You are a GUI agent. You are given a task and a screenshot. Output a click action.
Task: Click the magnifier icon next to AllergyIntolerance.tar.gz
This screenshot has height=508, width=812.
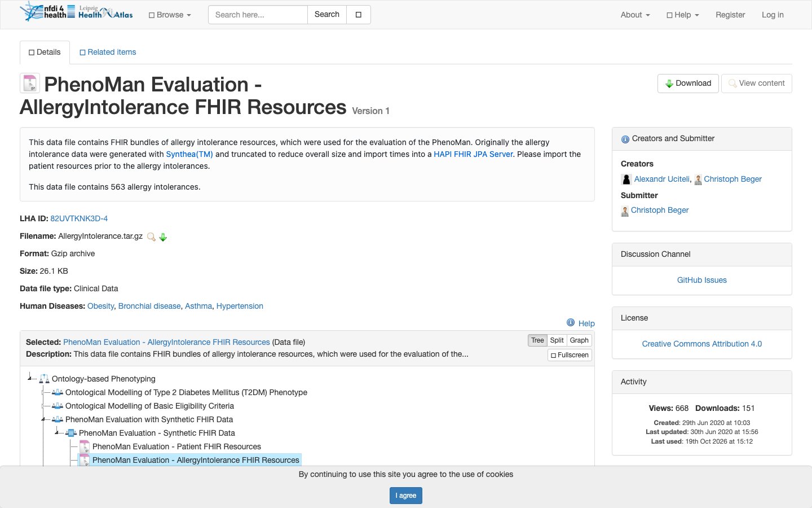click(x=151, y=237)
